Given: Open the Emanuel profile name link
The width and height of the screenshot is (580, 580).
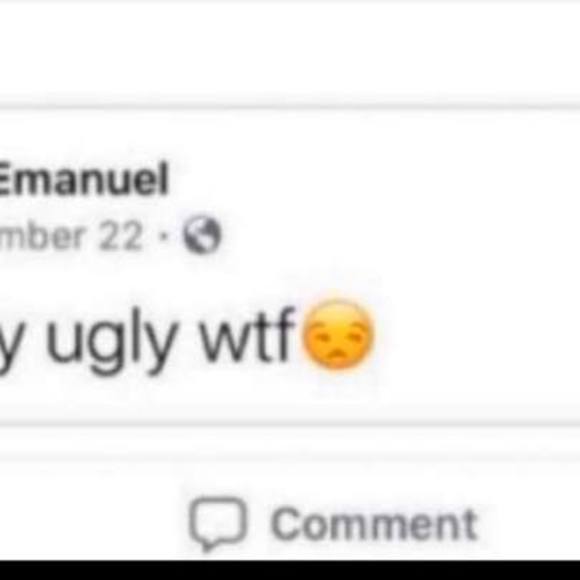Looking at the screenshot, I should coord(83,180).
